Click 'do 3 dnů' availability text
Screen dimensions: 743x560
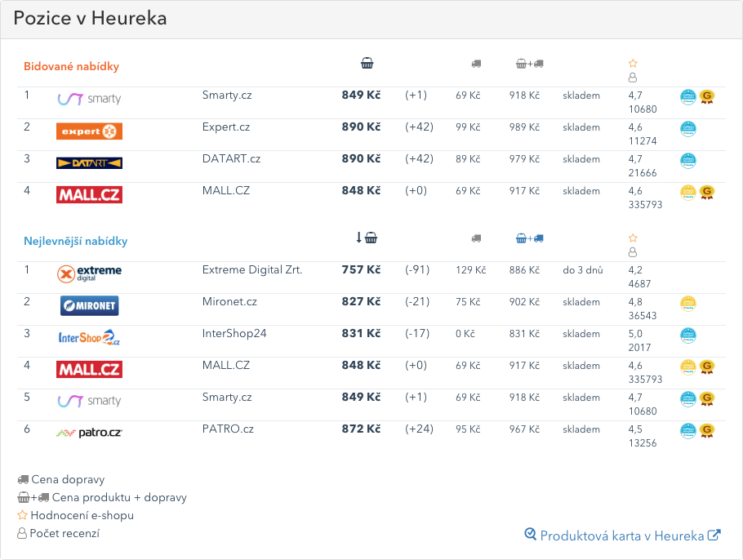pos(583,270)
